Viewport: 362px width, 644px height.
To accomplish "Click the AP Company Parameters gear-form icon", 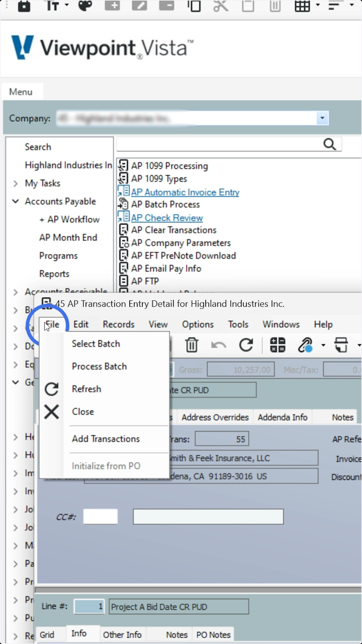I will [124, 243].
